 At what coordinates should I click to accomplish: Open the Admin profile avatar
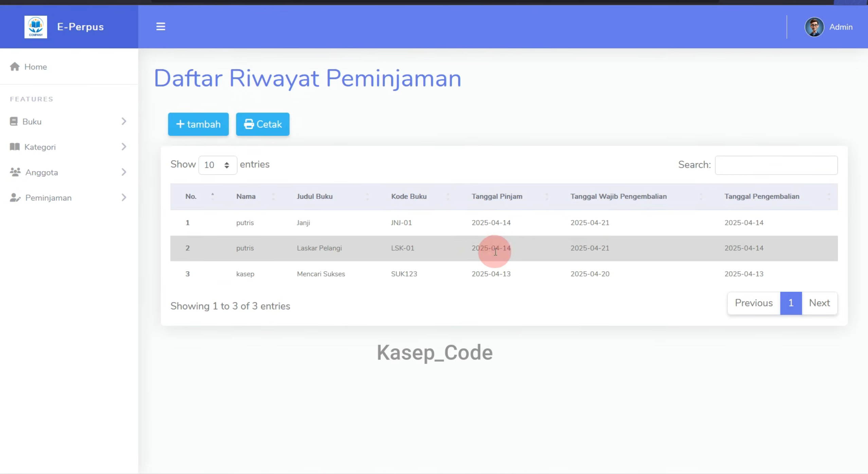[x=814, y=27]
